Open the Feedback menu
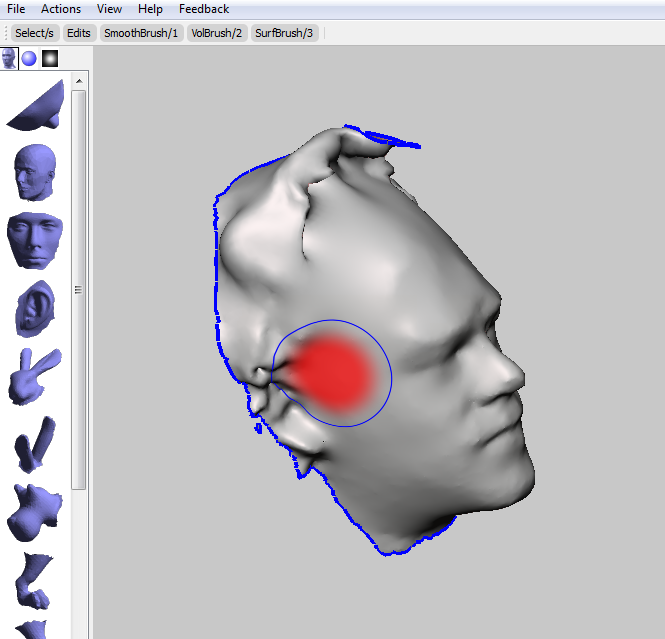Screen dimensions: 665x639 tap(204, 9)
